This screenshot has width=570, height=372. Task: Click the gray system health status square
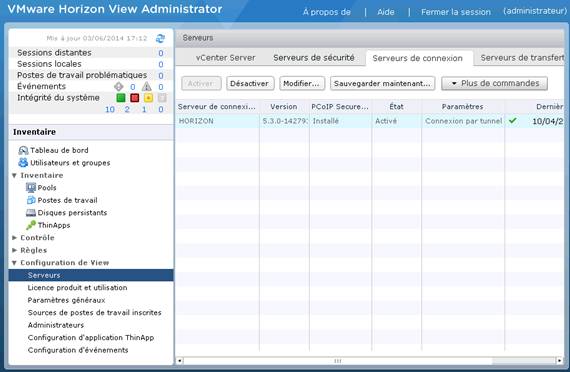[x=162, y=98]
